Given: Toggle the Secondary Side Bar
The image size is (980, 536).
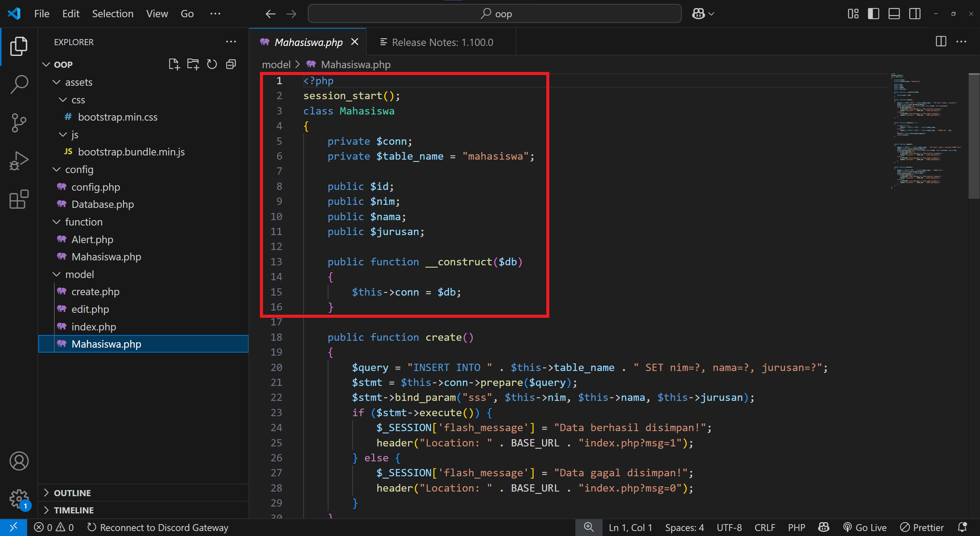Looking at the screenshot, I should point(915,13).
